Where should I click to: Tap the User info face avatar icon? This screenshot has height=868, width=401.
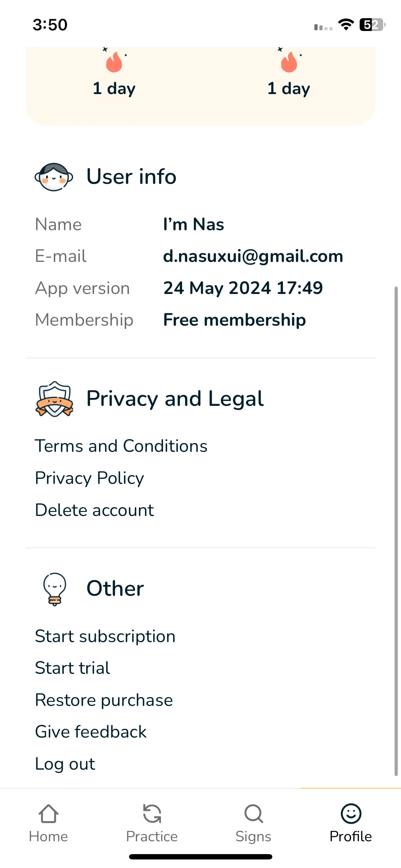[x=54, y=177]
